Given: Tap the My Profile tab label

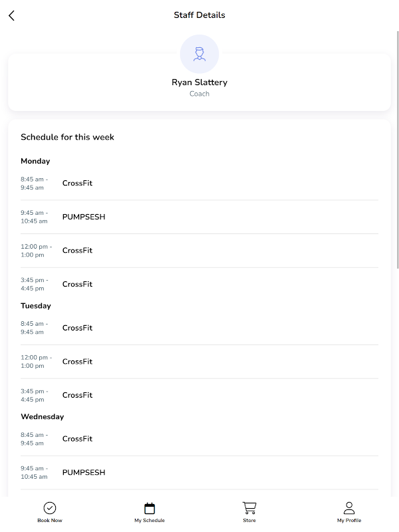Looking at the screenshot, I should [x=349, y=521].
